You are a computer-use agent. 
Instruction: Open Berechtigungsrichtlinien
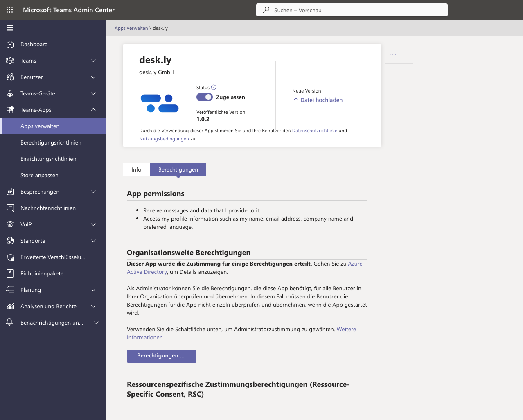click(53, 142)
